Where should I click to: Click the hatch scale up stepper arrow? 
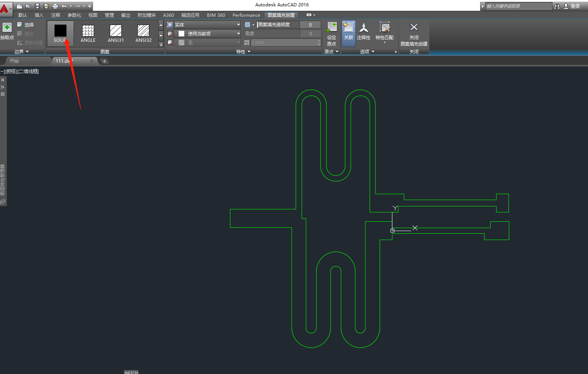(319, 41)
